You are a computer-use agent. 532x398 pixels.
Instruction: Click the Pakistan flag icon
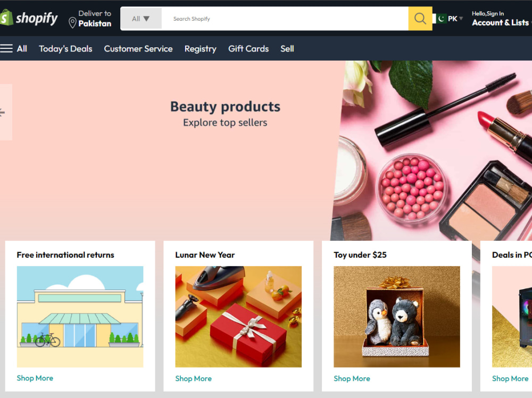[441, 19]
